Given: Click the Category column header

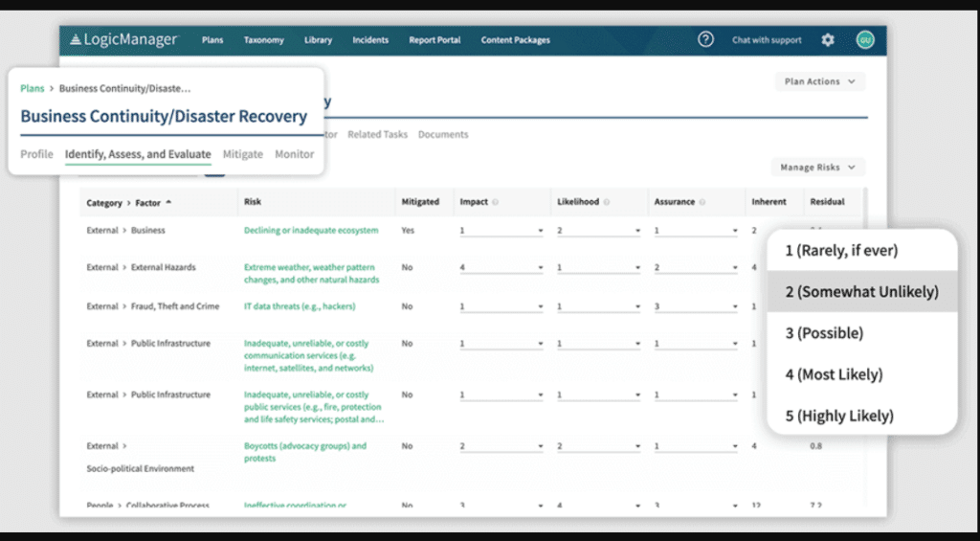Looking at the screenshot, I should pyautogui.click(x=104, y=203).
